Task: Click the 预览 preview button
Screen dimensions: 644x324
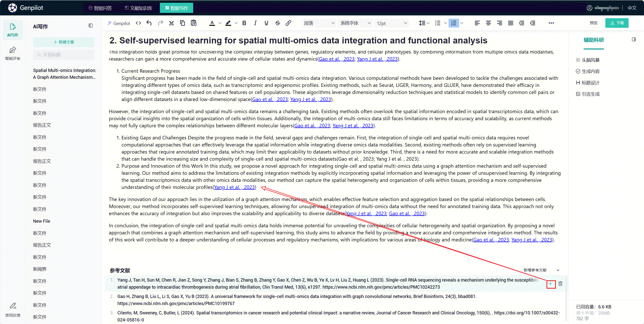Action: point(593,23)
